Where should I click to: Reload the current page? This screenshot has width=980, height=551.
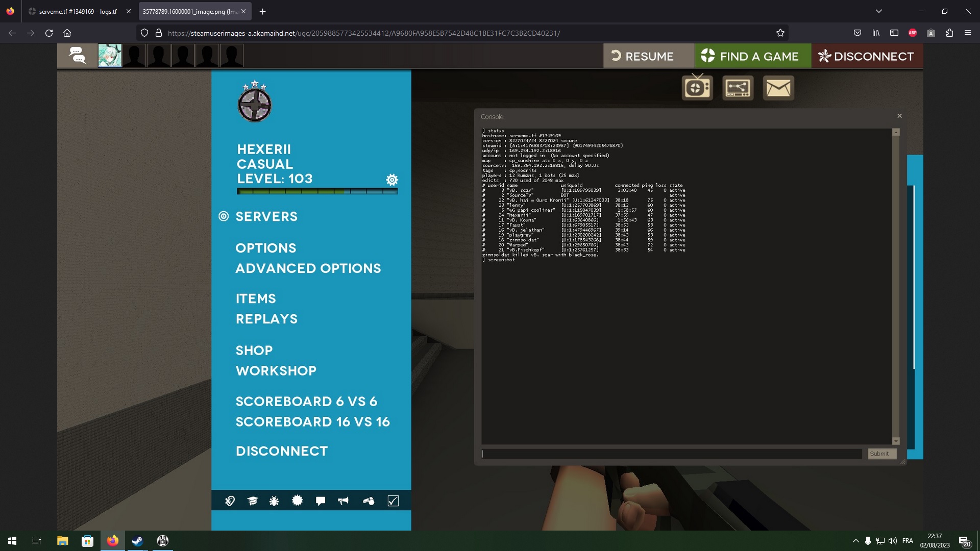pos(49,33)
